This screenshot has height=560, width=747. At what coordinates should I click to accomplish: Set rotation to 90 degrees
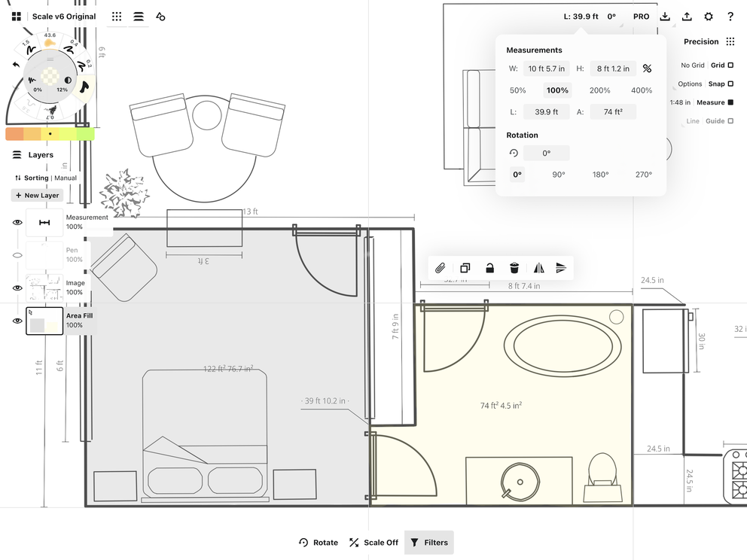pos(558,174)
